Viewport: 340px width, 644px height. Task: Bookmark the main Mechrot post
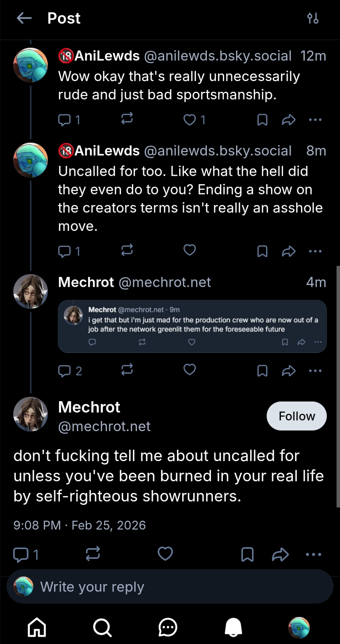pyautogui.click(x=247, y=554)
